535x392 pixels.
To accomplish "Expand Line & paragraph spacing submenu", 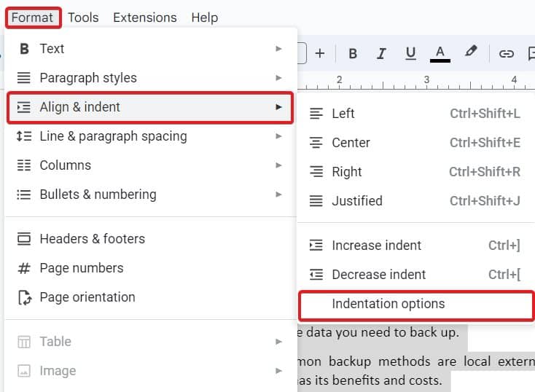I will 150,136.
